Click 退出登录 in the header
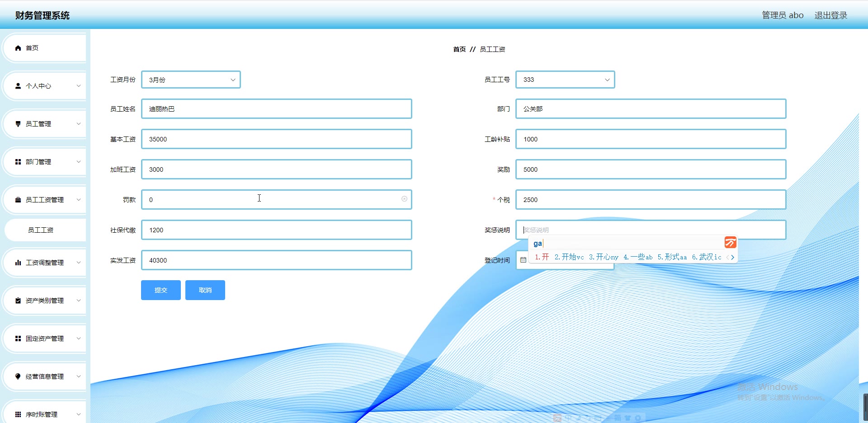The width and height of the screenshot is (868, 423). 831,15
